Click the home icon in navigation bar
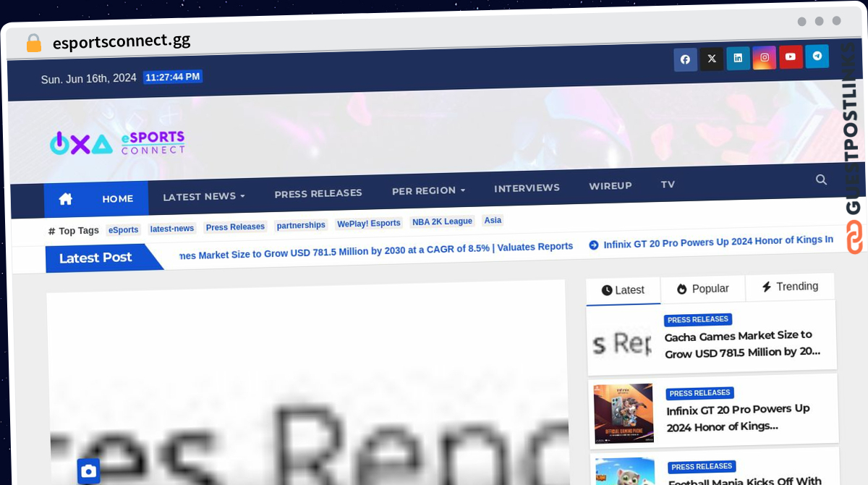 coord(66,199)
